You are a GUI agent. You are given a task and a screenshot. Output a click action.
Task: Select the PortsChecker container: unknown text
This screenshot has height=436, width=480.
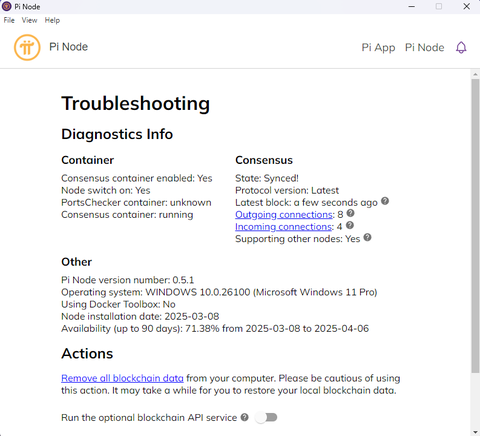136,203
